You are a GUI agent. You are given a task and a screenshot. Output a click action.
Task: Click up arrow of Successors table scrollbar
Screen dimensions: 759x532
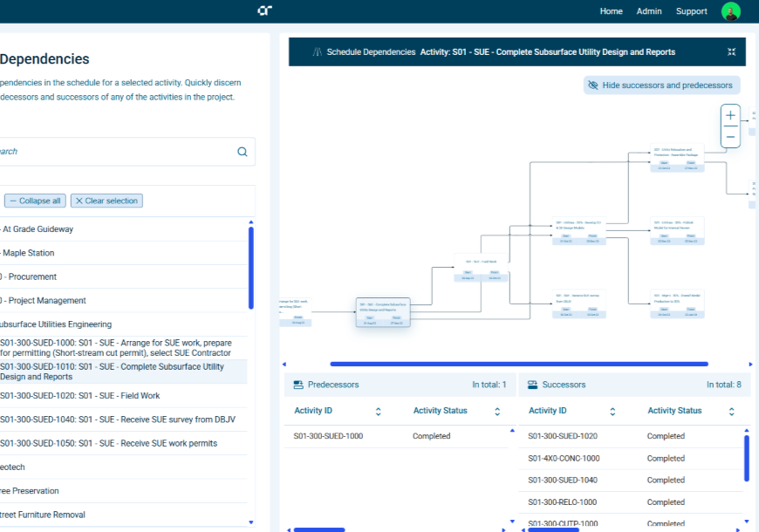tap(747, 430)
